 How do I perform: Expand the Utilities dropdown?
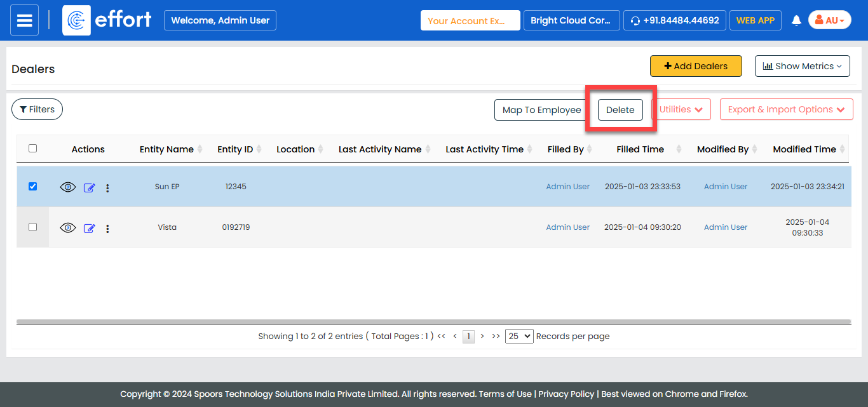(681, 110)
